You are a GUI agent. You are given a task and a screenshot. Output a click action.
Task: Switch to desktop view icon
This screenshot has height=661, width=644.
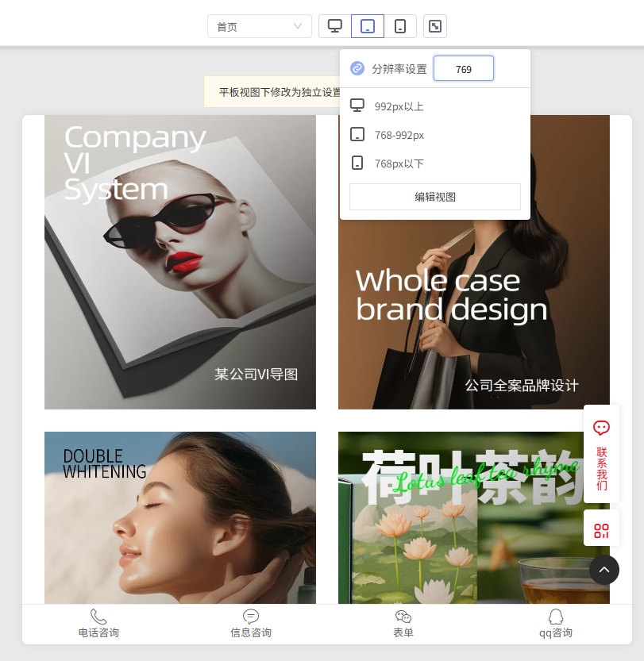coord(335,26)
